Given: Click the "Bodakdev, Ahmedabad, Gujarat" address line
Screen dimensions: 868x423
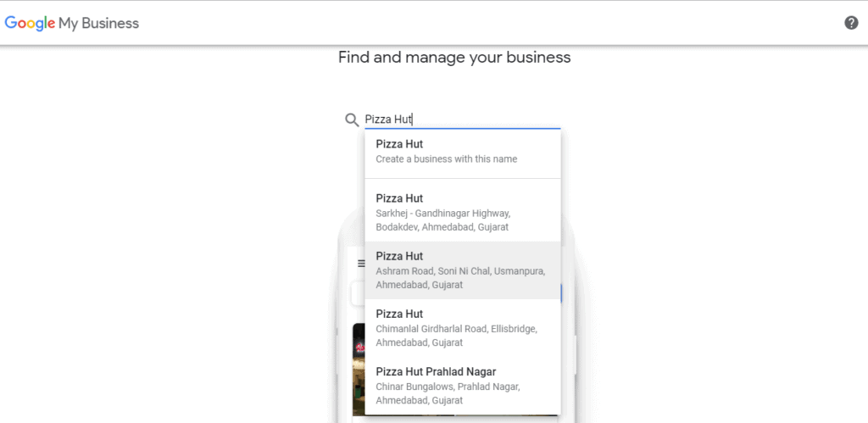Looking at the screenshot, I should coord(442,227).
